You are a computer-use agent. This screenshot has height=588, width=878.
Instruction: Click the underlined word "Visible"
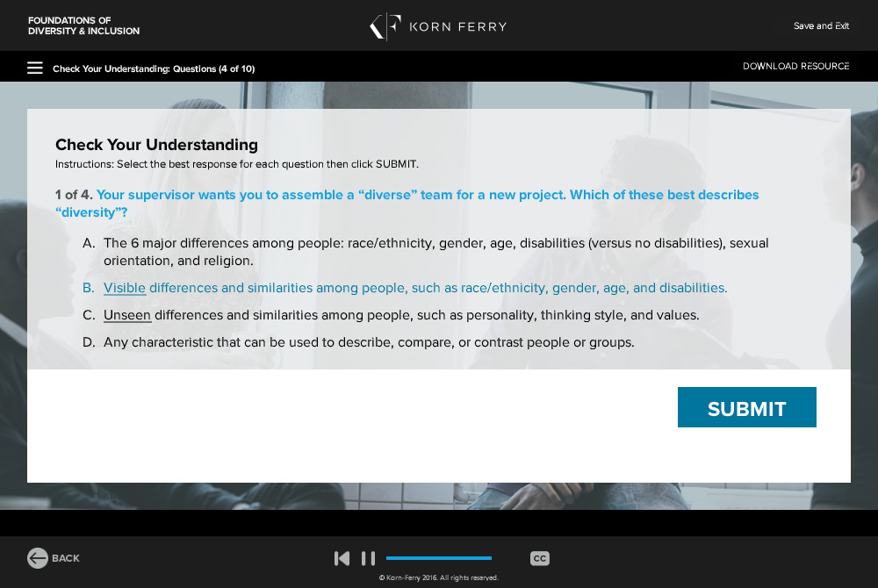125,288
